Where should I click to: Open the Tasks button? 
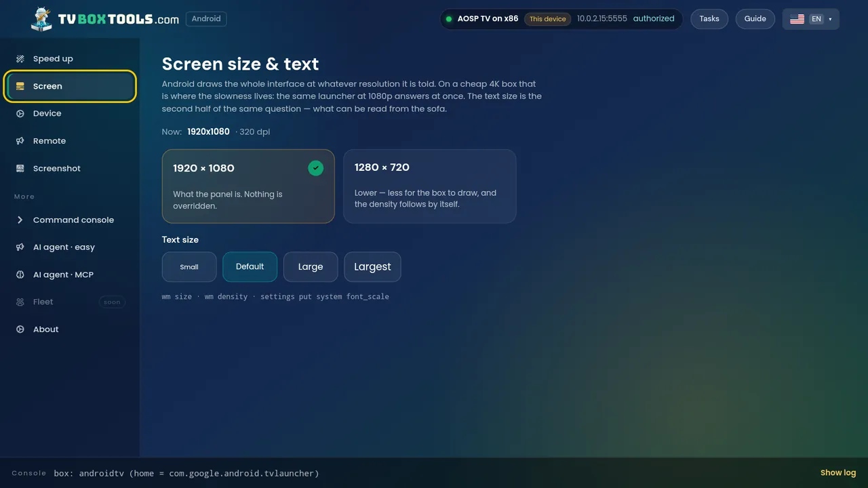click(709, 19)
